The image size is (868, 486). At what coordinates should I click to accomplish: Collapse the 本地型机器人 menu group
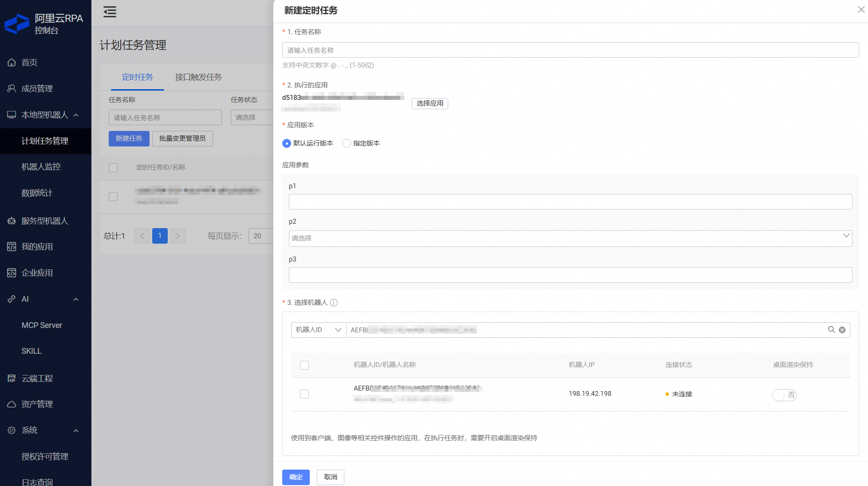(x=76, y=115)
